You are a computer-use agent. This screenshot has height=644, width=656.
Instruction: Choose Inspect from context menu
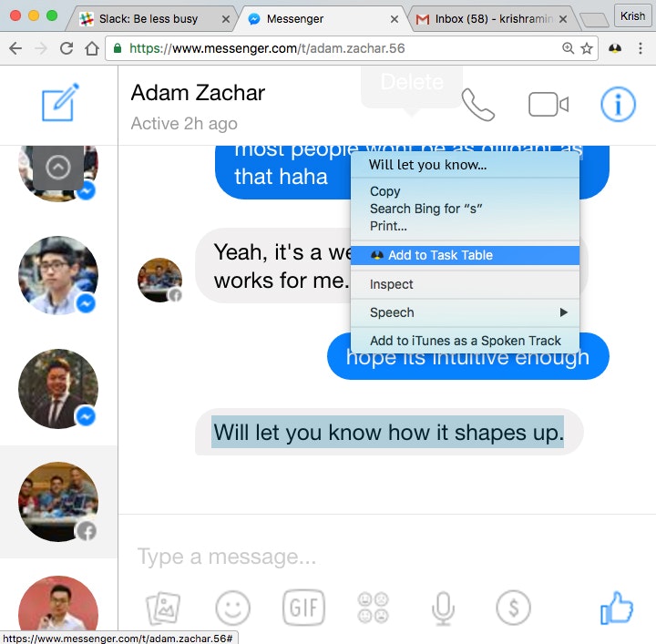pos(465,284)
